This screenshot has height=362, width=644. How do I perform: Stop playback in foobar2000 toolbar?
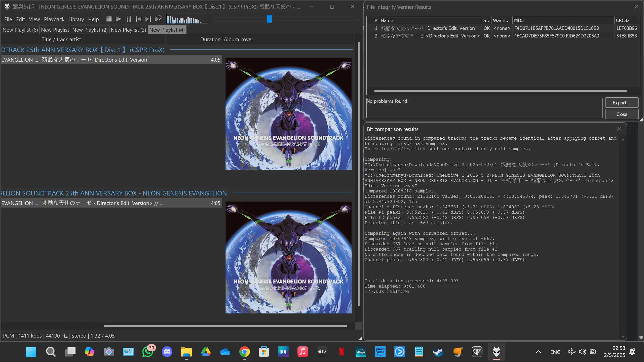[x=109, y=19]
